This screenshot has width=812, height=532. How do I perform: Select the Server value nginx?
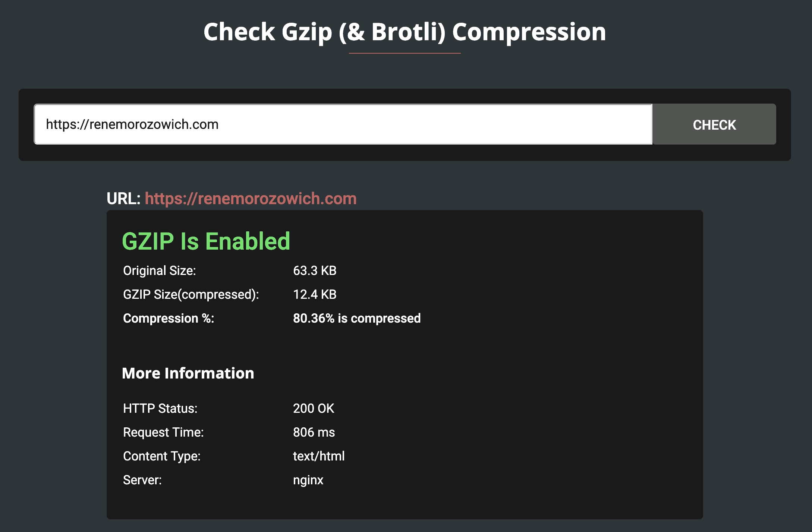(308, 480)
